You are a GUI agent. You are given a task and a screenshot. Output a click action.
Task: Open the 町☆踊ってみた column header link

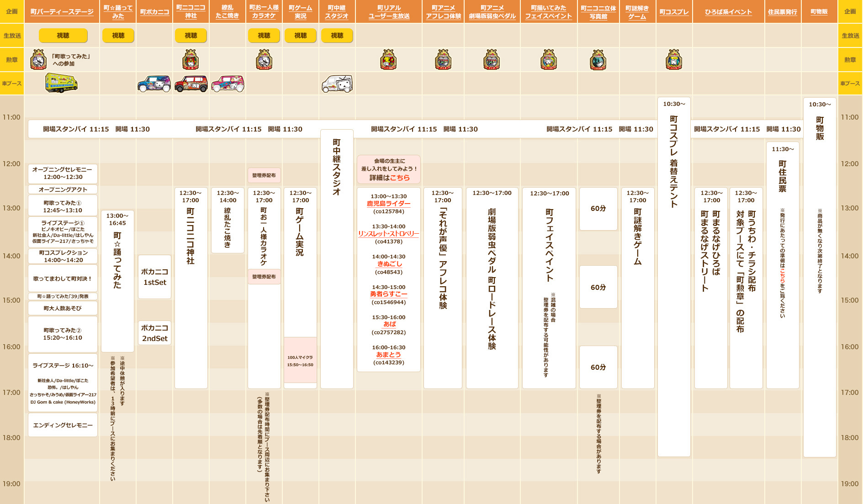(118, 12)
